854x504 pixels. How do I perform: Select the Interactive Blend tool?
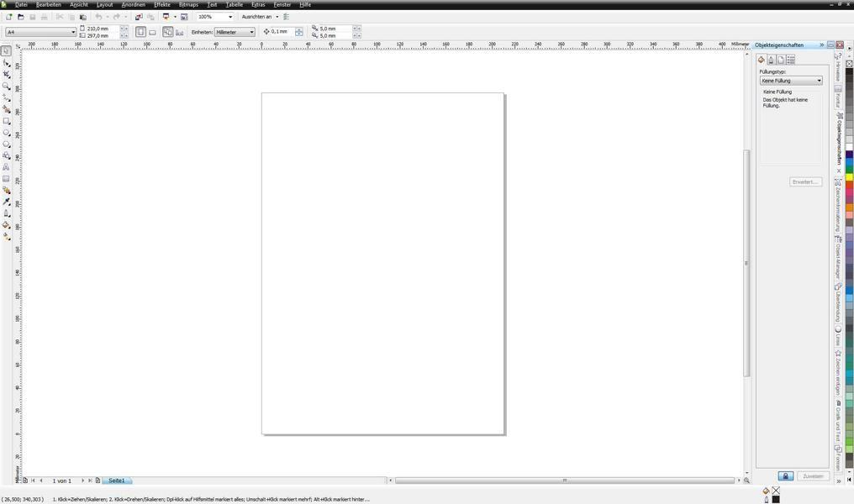[6, 191]
